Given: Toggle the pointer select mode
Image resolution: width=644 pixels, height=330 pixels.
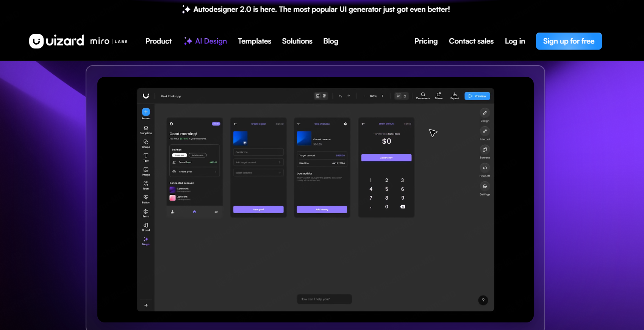Looking at the screenshot, I should (x=398, y=96).
